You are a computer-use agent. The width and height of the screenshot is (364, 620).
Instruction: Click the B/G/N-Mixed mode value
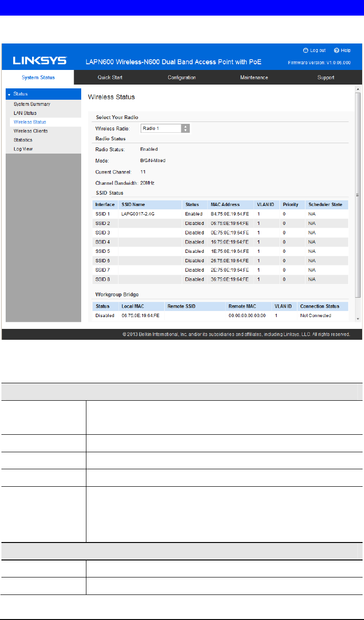point(153,160)
